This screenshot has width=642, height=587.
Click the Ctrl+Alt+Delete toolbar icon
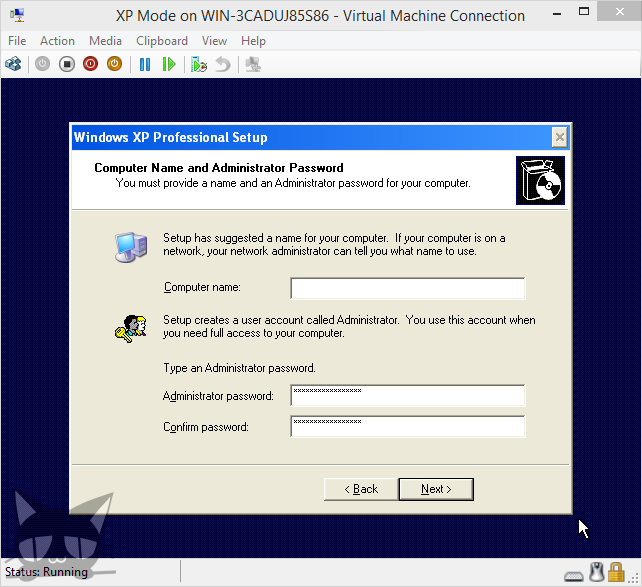click(13, 64)
